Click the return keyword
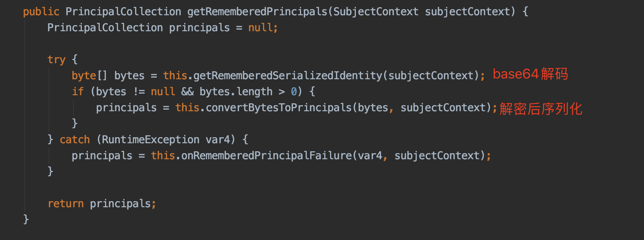This screenshot has width=644, height=240. (65, 204)
